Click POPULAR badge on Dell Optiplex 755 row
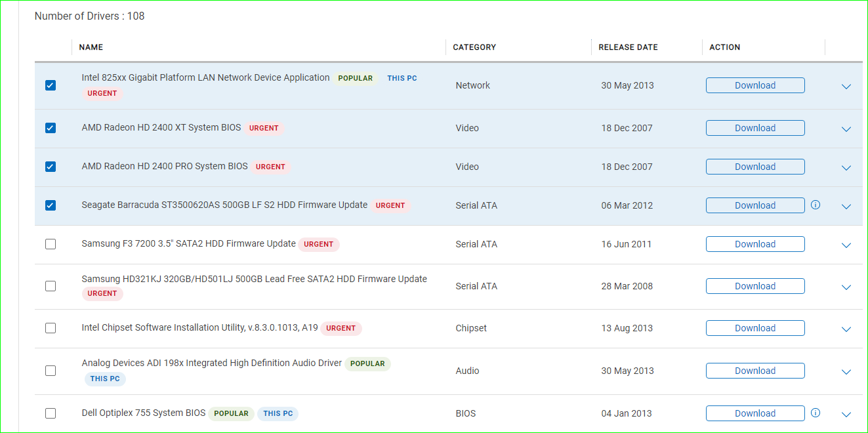The image size is (868, 433). tap(232, 413)
